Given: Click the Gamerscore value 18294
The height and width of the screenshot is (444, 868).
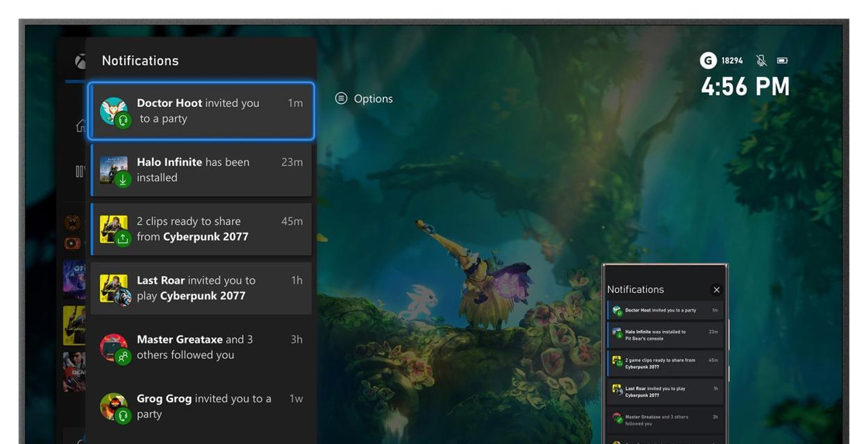Looking at the screenshot, I should [x=732, y=60].
